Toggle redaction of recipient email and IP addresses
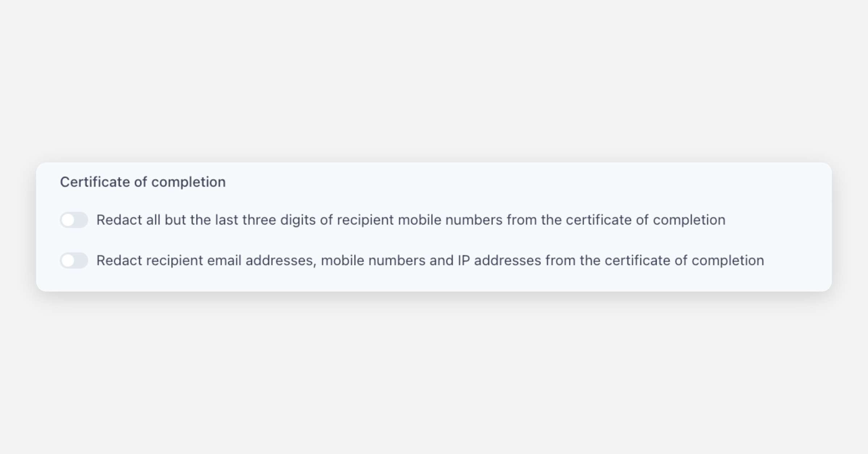Screen dimensions: 868x454 point(74,261)
